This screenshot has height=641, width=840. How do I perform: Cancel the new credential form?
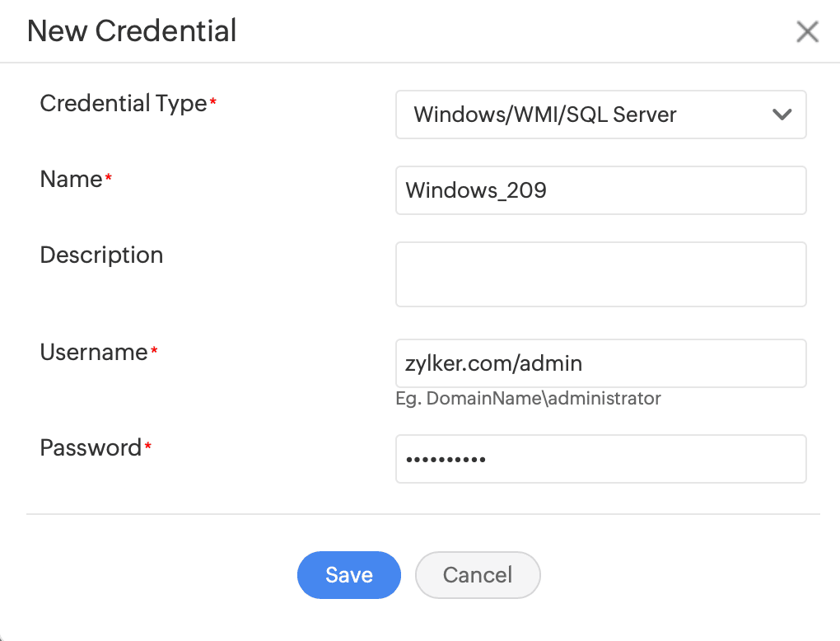[478, 574]
